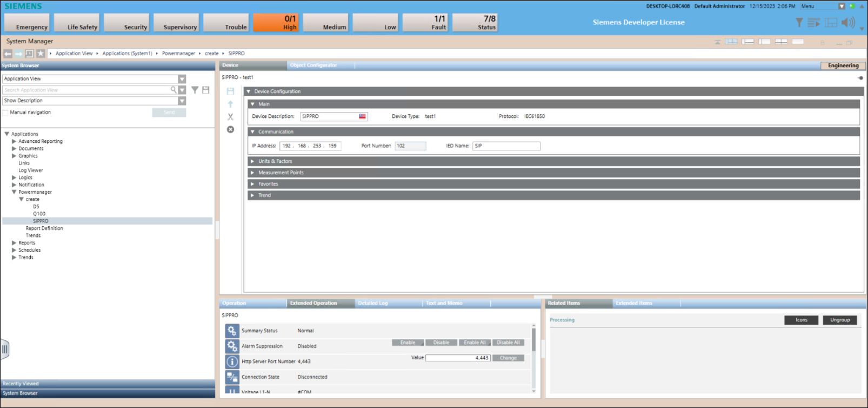Click the scissors cut icon in Device toolbar
This screenshot has height=408, width=868.
230,117
